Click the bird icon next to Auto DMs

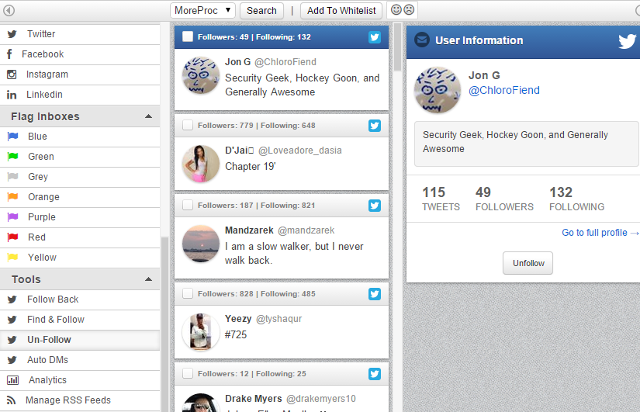[x=12, y=360]
